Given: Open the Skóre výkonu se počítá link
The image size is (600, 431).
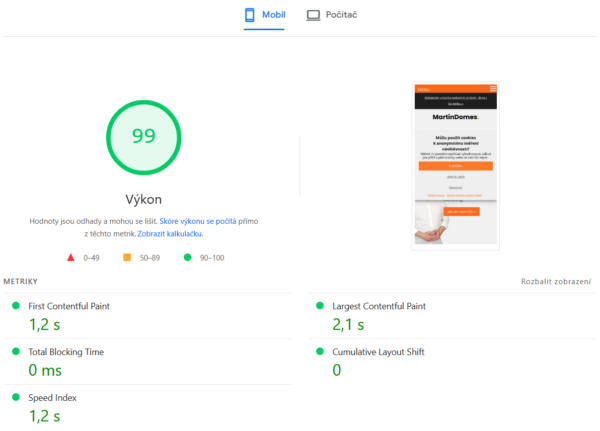Looking at the screenshot, I should click(x=198, y=221).
